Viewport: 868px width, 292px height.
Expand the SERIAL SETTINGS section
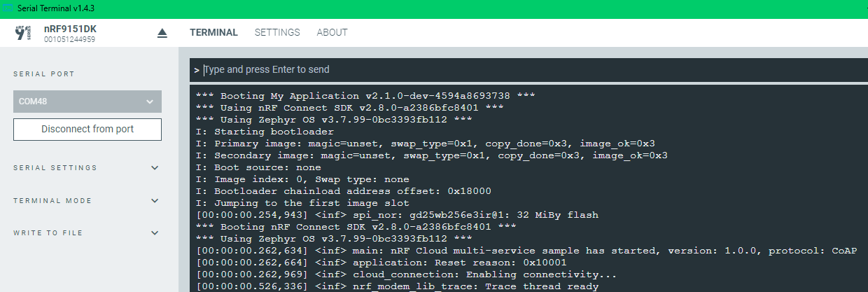87,168
